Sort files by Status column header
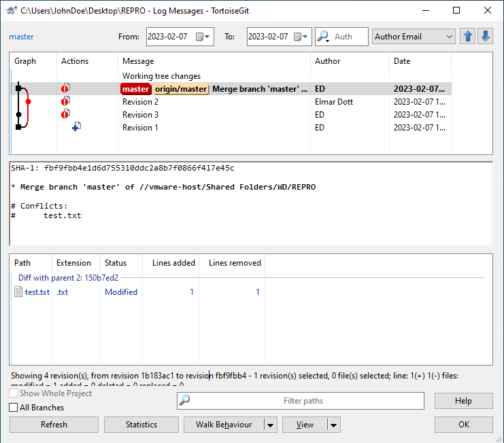Viewport: 504px width, 443px height. [121, 263]
